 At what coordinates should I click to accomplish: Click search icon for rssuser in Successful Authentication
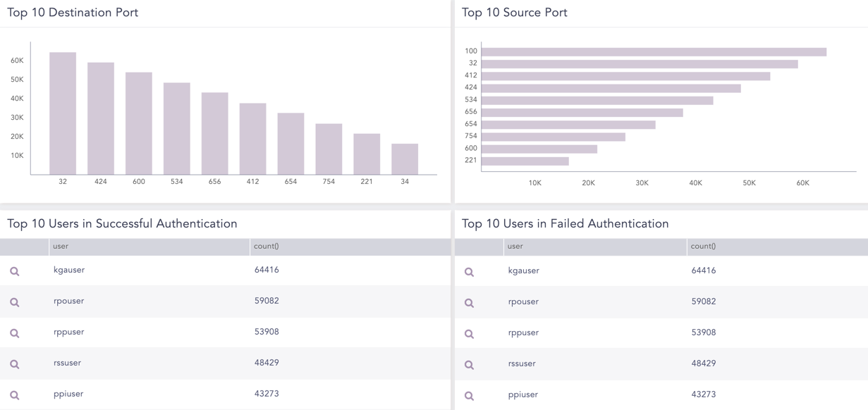point(15,364)
